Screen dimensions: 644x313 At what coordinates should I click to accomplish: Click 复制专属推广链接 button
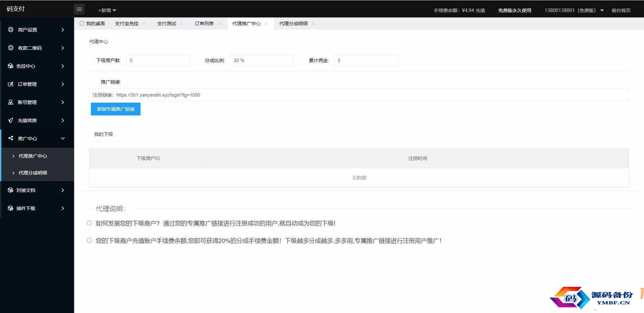(x=116, y=109)
